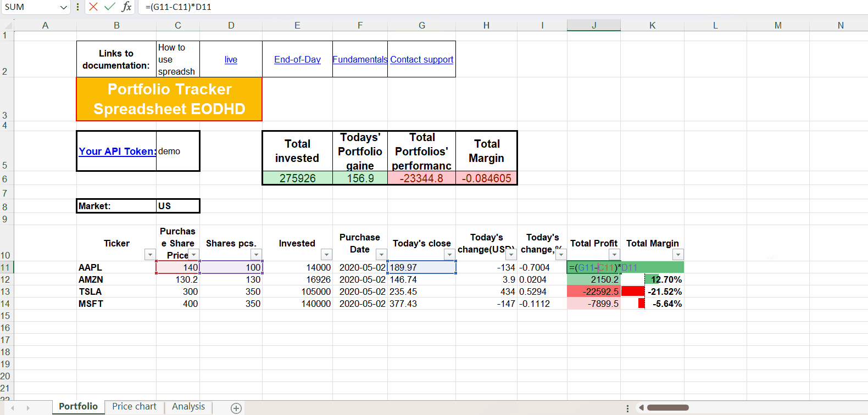This screenshot has width=868, height=415.
Task: Open the Ticker column filter dropdown
Action: pyautogui.click(x=150, y=255)
